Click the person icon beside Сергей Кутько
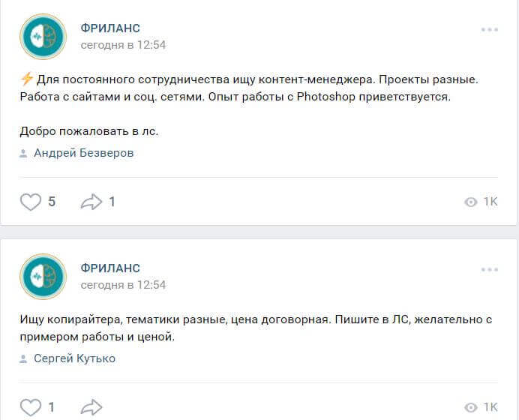The image size is (519, 420). [24, 359]
